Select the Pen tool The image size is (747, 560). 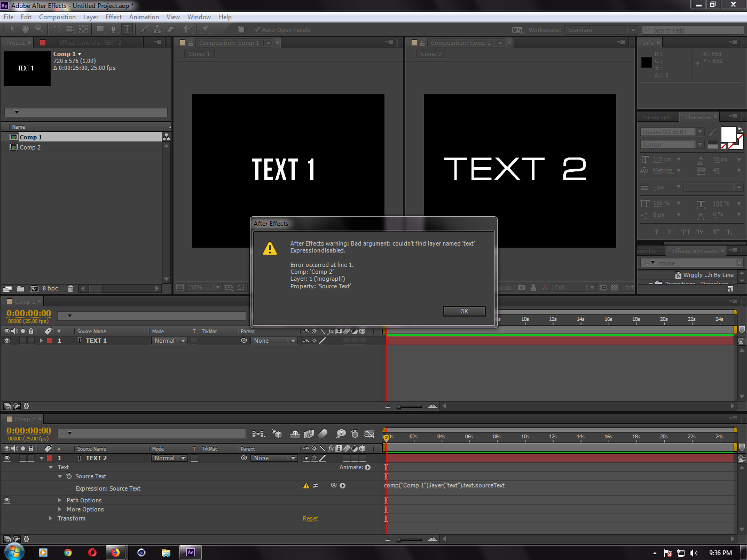click(114, 29)
